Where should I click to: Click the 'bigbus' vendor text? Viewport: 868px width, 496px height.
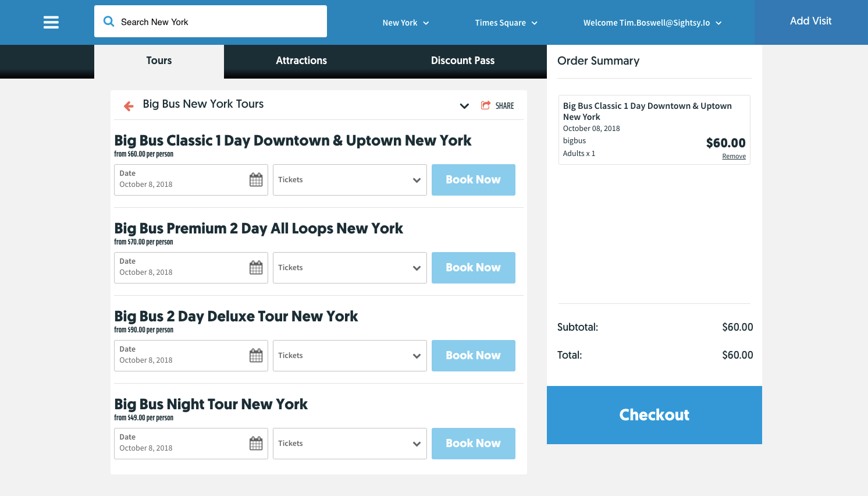[x=574, y=141]
